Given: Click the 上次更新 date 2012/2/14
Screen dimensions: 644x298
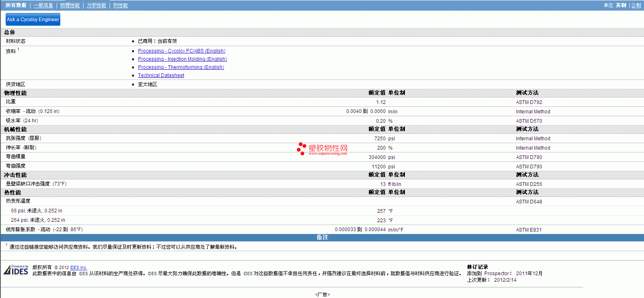Looking at the screenshot, I should point(505,280).
